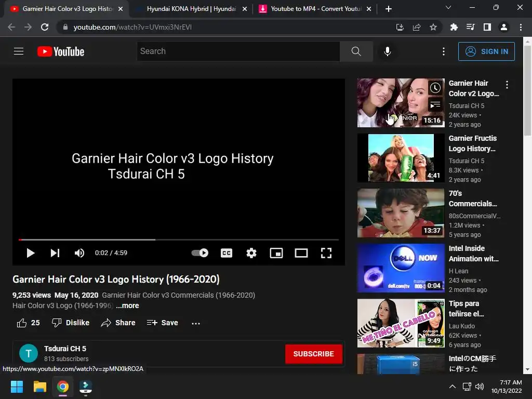Open more actions ellipsis below video
Viewport: 532px width, 399px height.
click(x=196, y=323)
